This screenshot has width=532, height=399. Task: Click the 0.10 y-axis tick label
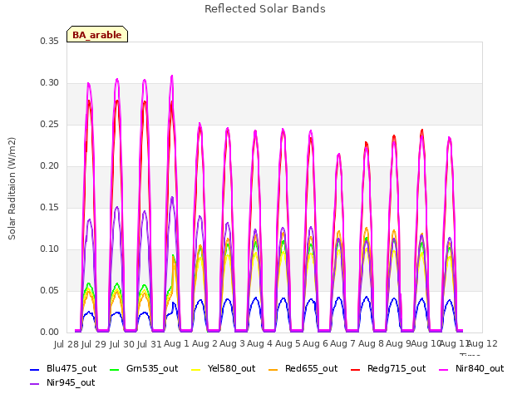click(x=50, y=249)
